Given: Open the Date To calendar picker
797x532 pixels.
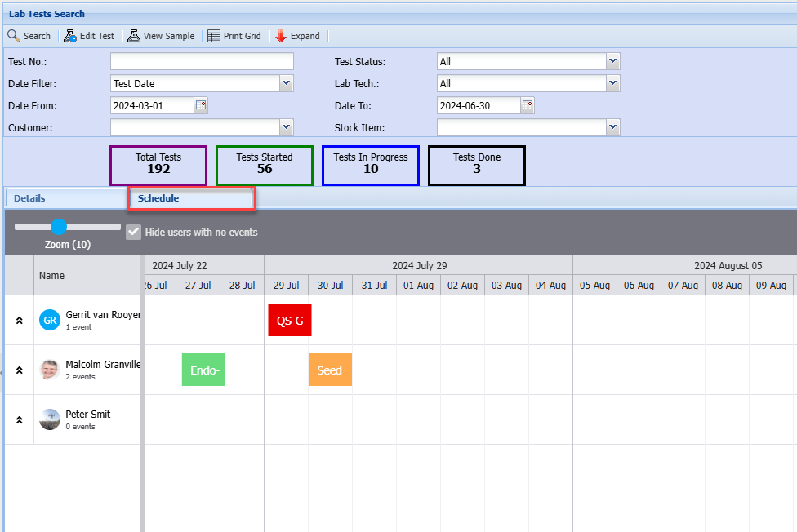Looking at the screenshot, I should click(528, 105).
